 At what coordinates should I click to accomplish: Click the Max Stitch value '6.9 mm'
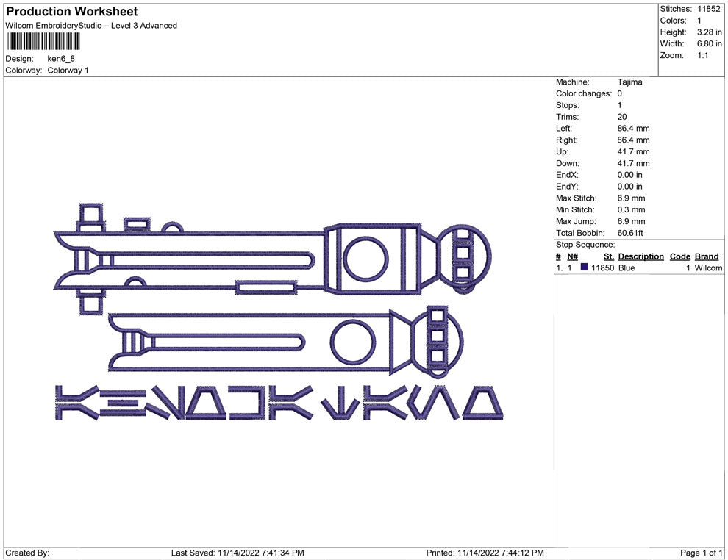(631, 198)
